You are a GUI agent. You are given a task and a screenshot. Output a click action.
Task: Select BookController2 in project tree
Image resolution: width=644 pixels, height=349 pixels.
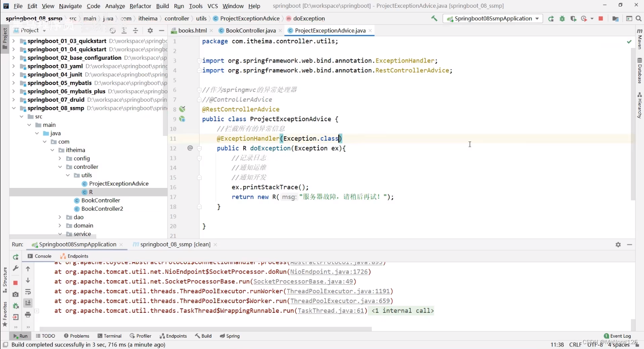click(102, 209)
